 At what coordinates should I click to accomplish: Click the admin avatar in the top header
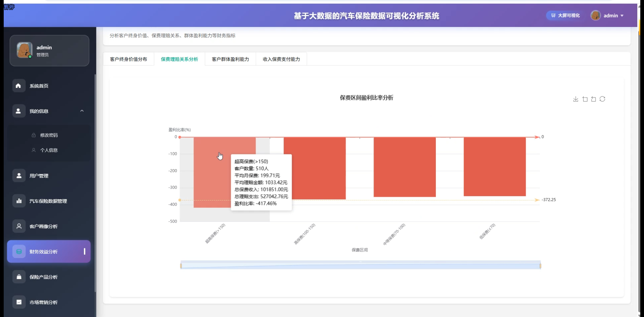pyautogui.click(x=595, y=15)
